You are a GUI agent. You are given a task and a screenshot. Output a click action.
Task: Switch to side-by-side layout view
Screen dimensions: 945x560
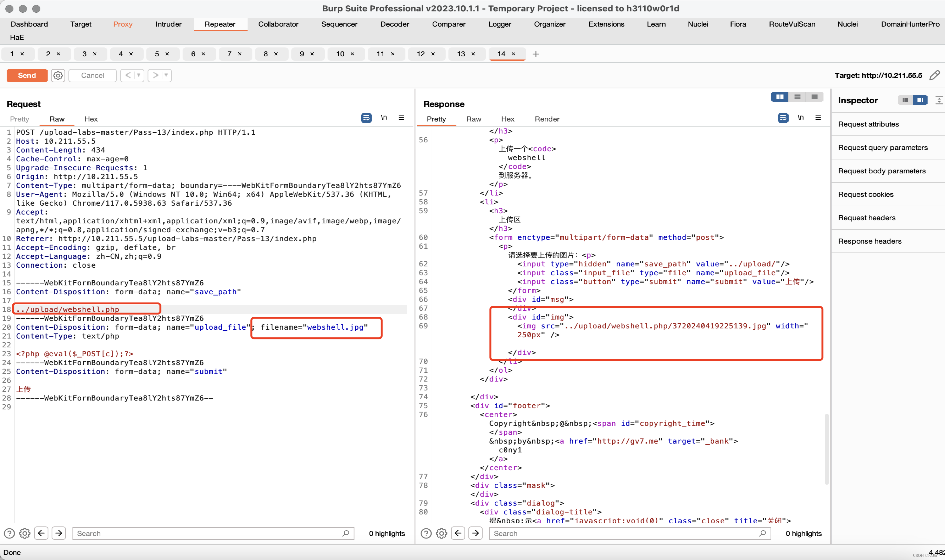click(779, 97)
